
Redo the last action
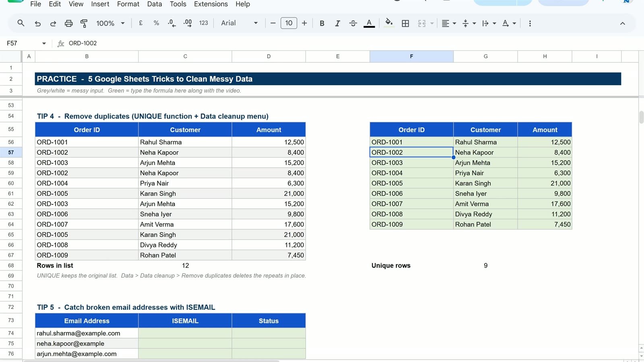pyautogui.click(x=53, y=23)
